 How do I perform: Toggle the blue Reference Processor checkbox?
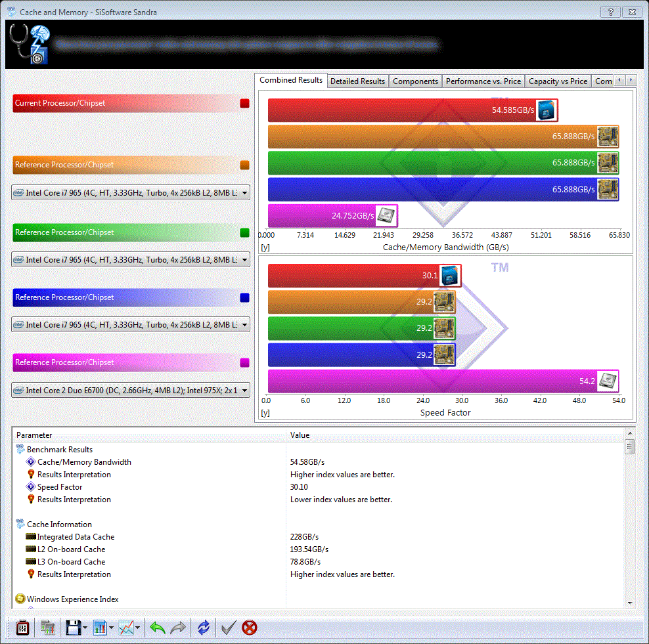coord(244,298)
